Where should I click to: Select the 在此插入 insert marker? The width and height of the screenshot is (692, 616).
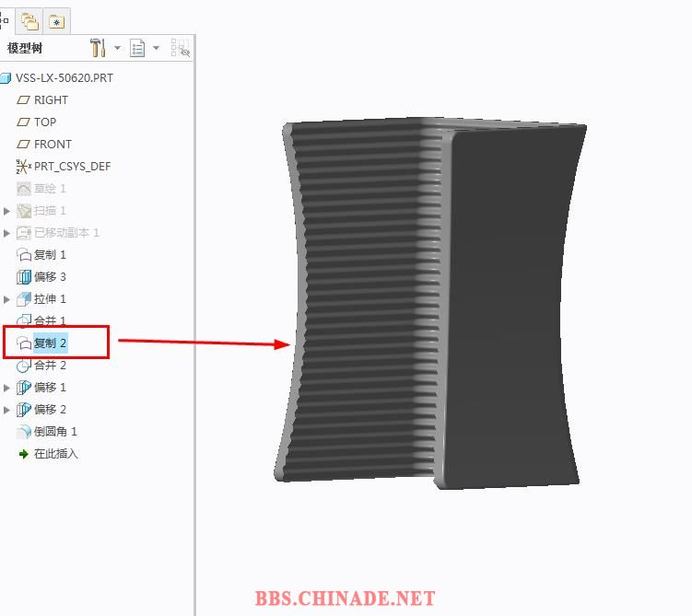click(x=56, y=454)
